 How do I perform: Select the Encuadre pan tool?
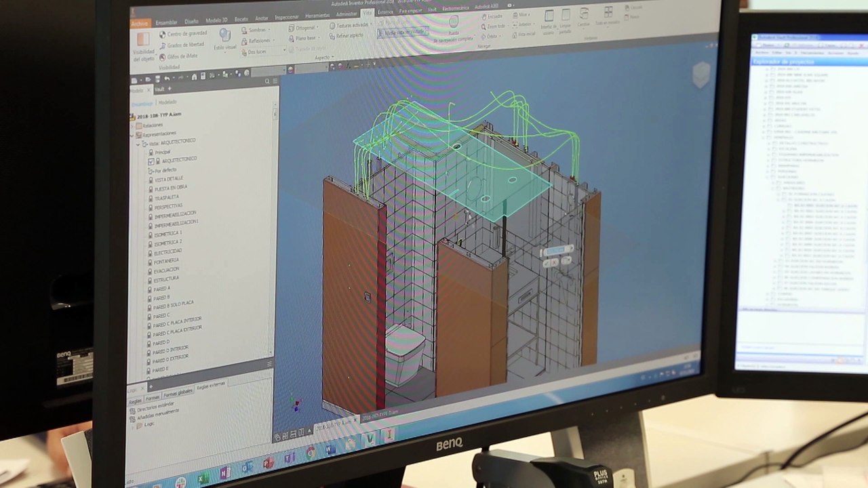(x=493, y=16)
